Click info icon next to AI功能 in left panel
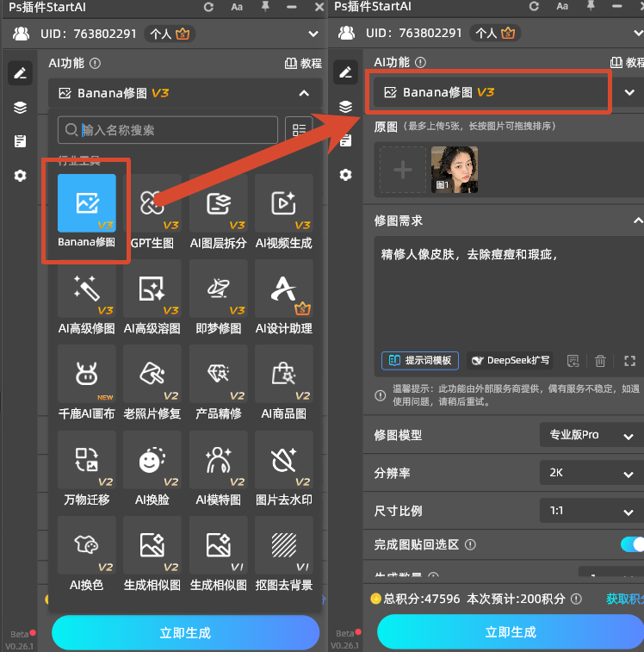Screen dimensions: 644x652 pyautogui.click(x=96, y=63)
